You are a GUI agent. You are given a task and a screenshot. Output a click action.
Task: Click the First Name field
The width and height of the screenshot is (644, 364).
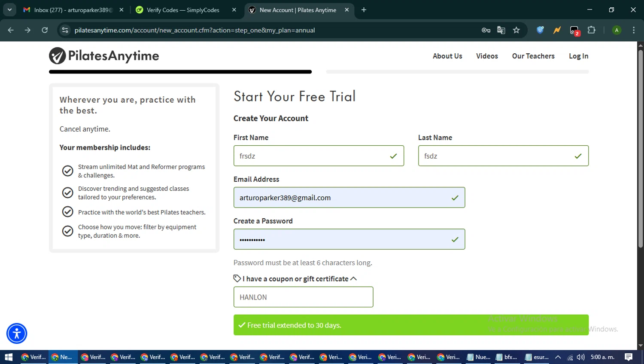click(x=319, y=156)
